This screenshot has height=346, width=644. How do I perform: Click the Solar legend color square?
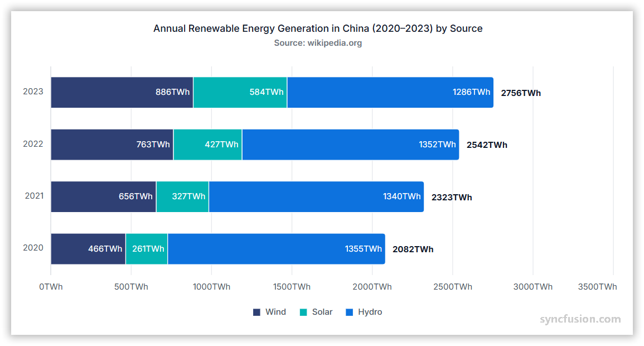(x=303, y=313)
